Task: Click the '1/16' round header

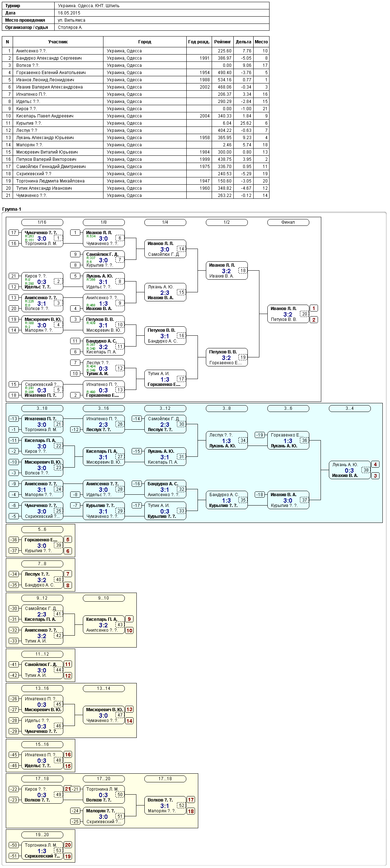Action: (x=42, y=222)
